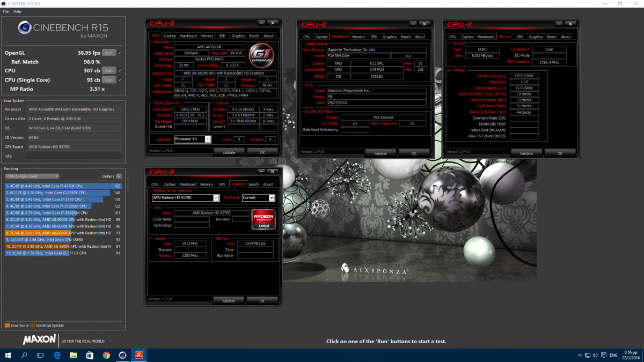Launch Google Chrome from the taskbar
This screenshot has width=644, height=362.
(106, 355)
